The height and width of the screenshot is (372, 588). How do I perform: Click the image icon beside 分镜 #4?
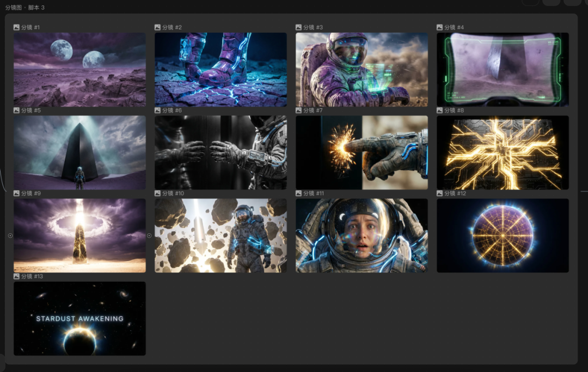coord(439,27)
